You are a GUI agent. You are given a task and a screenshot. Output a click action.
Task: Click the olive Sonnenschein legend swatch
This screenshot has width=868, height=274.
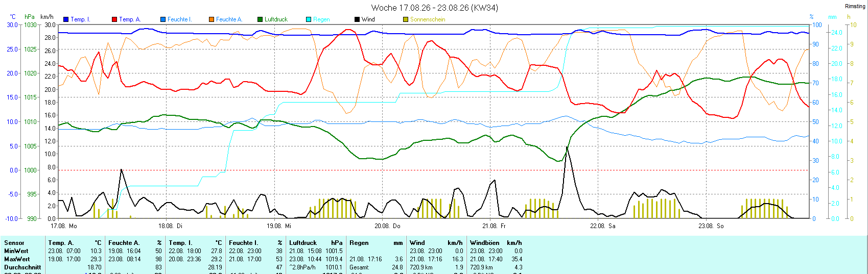coord(406,19)
